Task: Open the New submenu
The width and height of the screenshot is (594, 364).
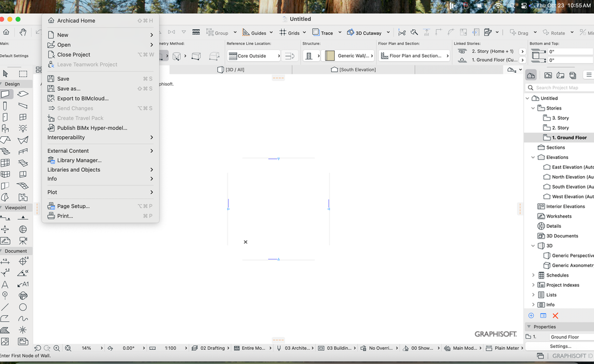Action: [100, 35]
